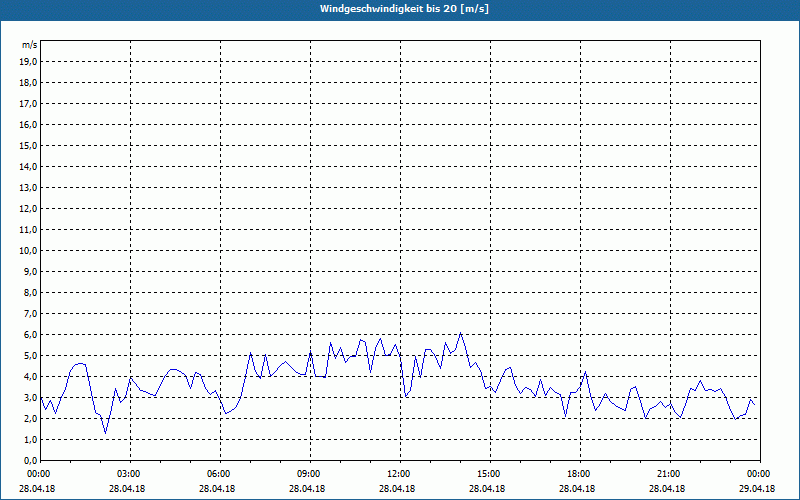Select the '18,0' y-axis label

pyautogui.click(x=29, y=83)
